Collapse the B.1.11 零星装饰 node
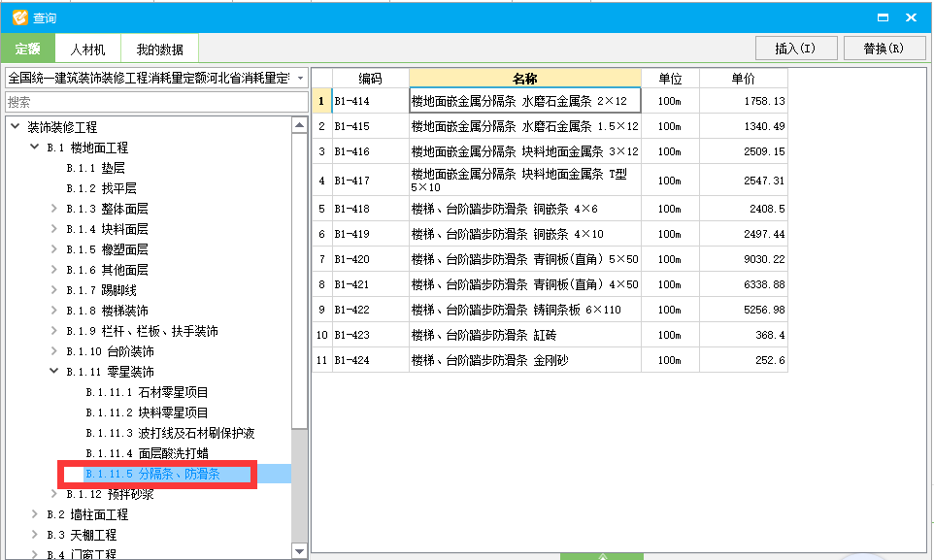The image size is (934, 560). click(54, 371)
